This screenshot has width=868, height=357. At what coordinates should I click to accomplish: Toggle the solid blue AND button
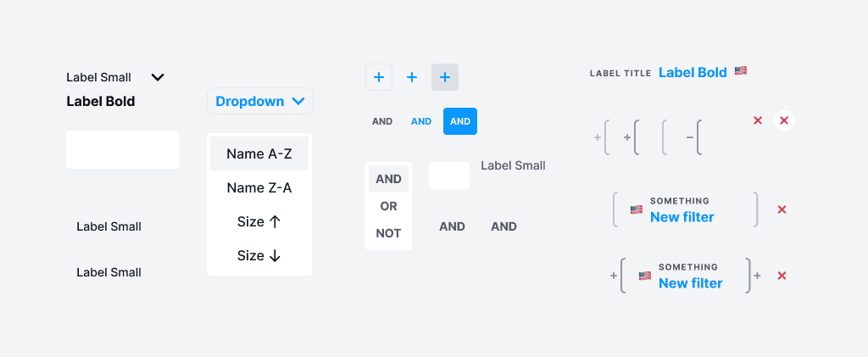[x=460, y=121]
